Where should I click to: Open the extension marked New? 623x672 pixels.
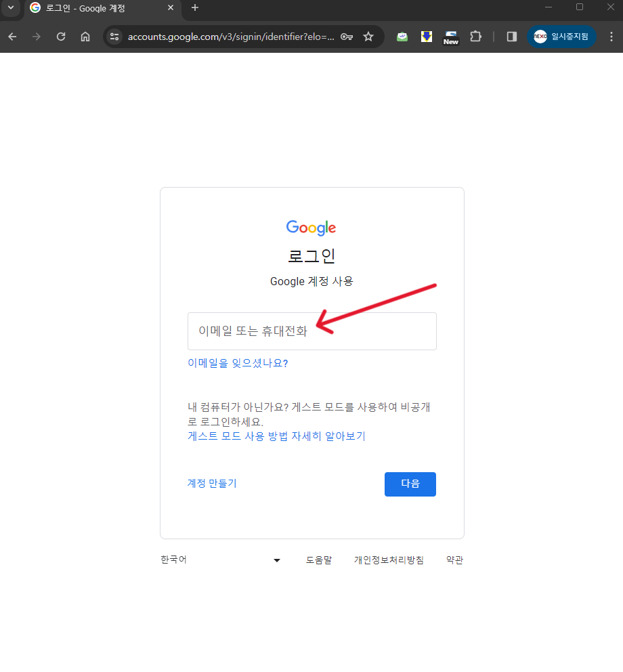pyautogui.click(x=451, y=38)
